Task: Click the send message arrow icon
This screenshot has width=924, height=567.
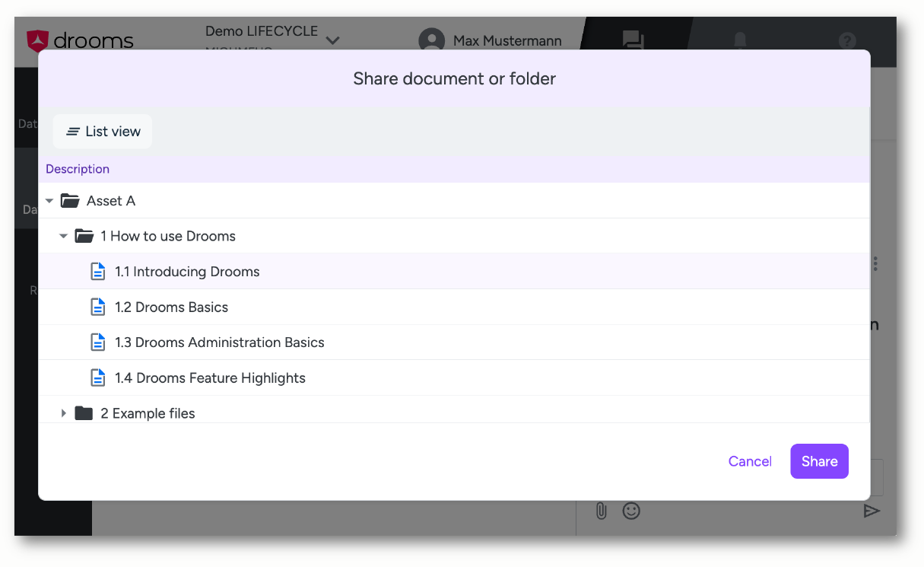Action: pyautogui.click(x=872, y=511)
